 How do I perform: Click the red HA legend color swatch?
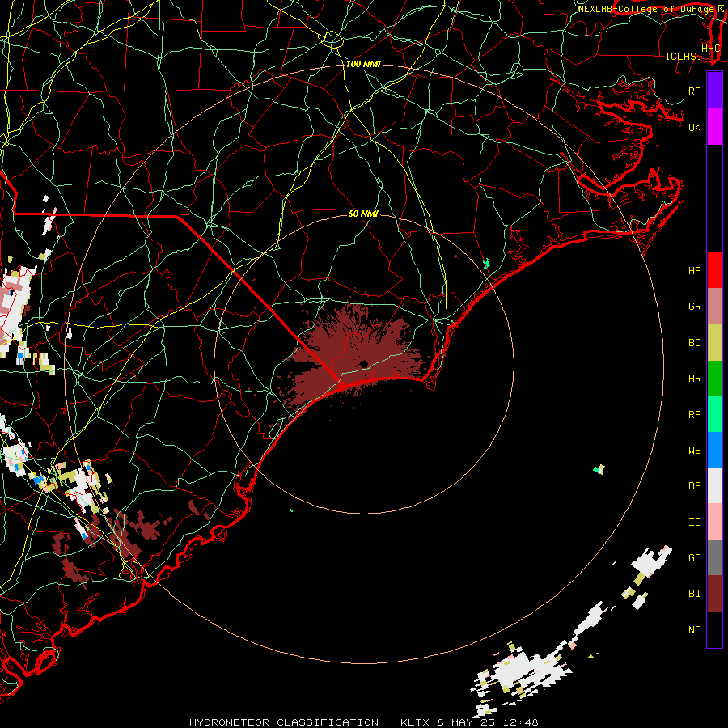(714, 270)
